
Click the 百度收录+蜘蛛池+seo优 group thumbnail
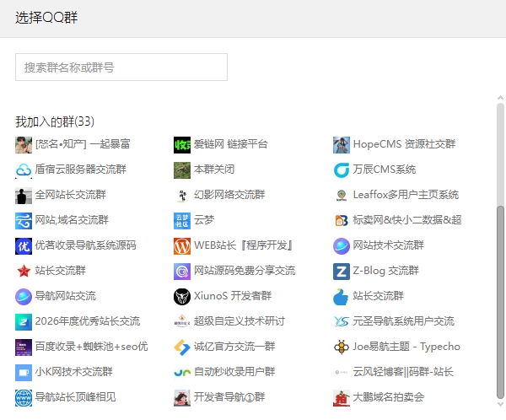tap(24, 347)
